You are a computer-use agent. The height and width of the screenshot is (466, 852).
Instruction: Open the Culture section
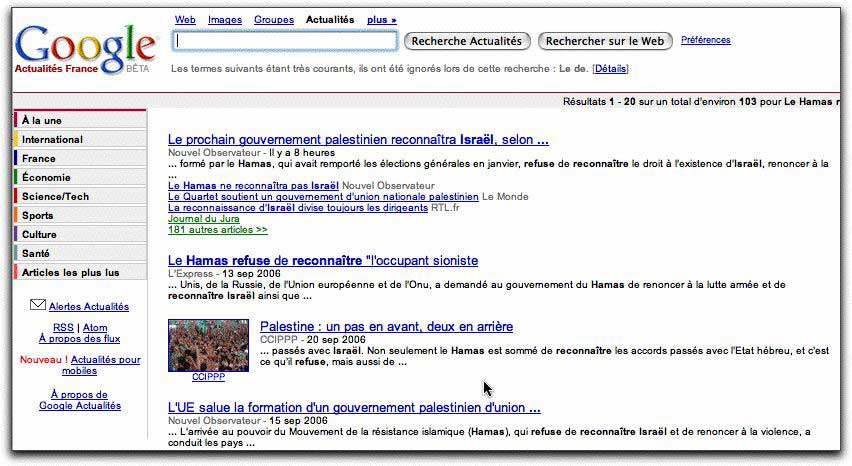point(80,234)
